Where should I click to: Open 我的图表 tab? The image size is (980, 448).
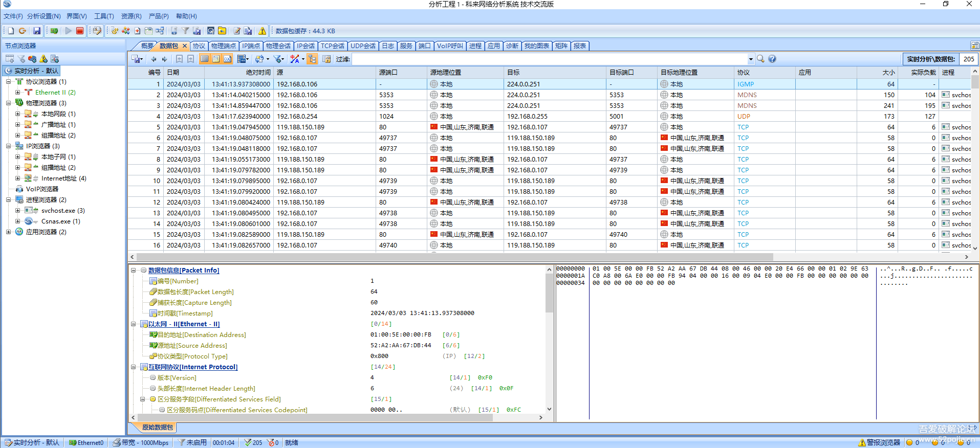(x=537, y=46)
